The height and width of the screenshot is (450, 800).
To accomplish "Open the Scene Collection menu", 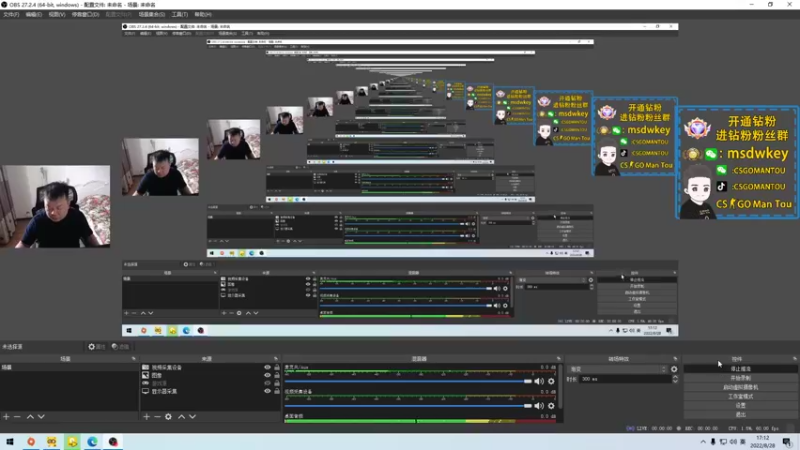I will point(152,14).
